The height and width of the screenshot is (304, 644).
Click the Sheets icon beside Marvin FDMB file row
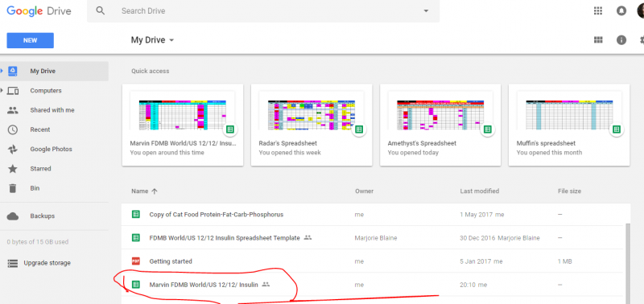point(135,285)
